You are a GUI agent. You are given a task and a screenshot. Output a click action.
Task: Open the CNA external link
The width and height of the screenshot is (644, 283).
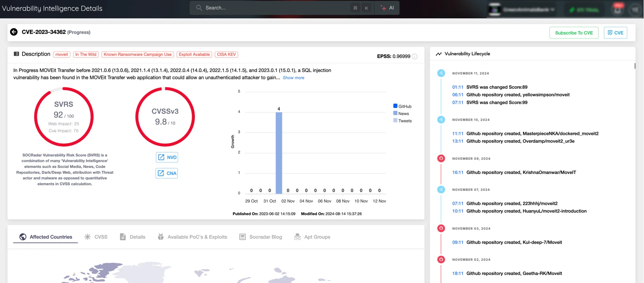click(166, 173)
